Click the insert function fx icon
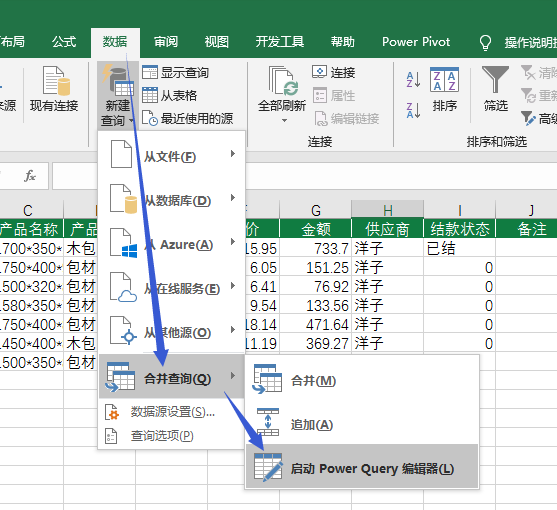 tap(30, 176)
